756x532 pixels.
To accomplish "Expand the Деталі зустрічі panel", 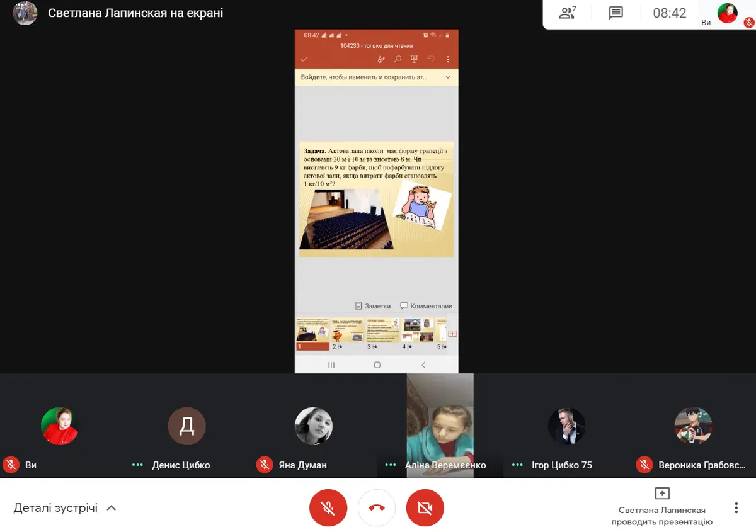I will (65, 507).
